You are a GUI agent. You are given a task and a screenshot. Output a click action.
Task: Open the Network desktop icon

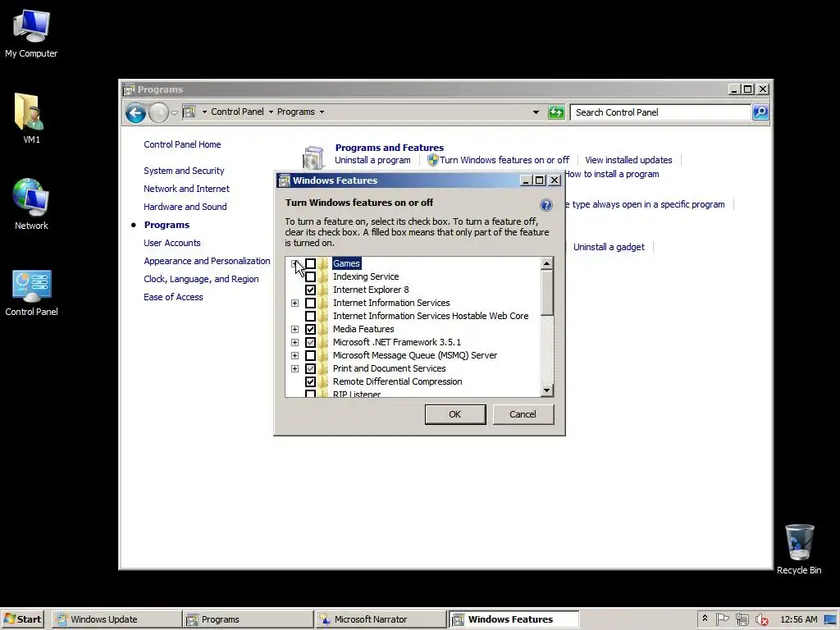point(31,204)
